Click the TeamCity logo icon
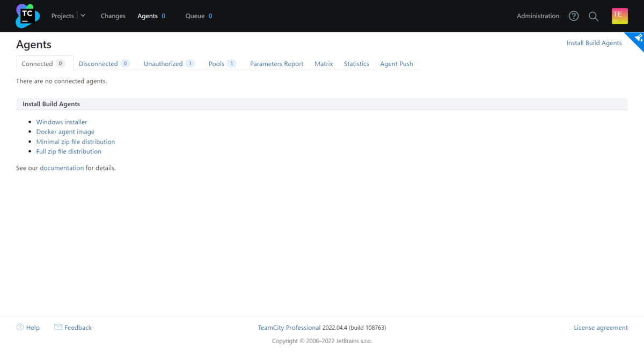The width and height of the screenshot is (644, 362). click(x=27, y=16)
